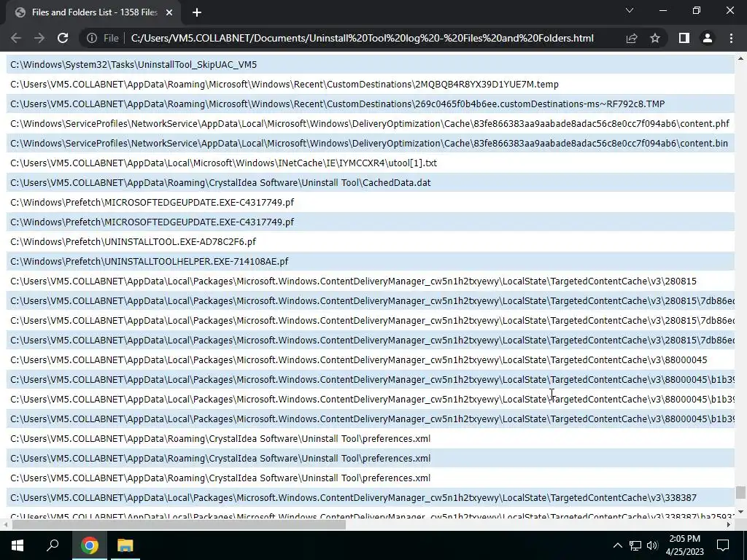
Task: Open taskbar Search
Action: click(x=53, y=545)
